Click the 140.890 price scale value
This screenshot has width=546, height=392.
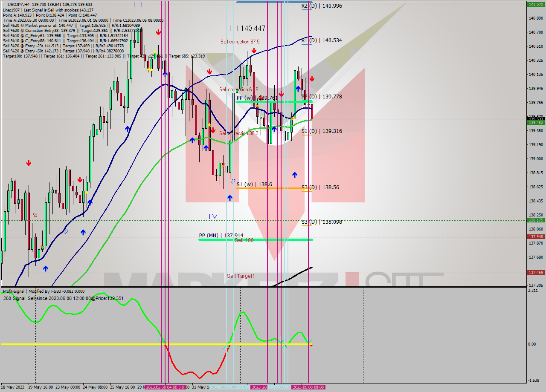tap(535, 18)
